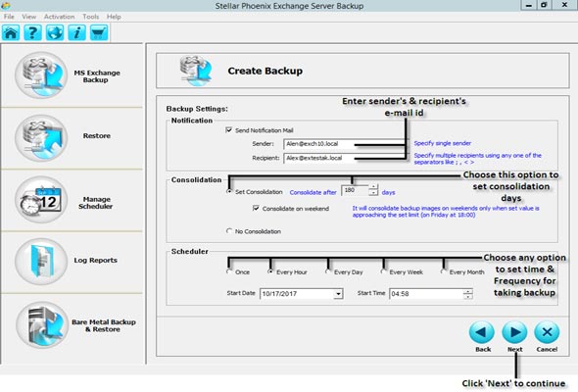Increase Start Time with up arrow

467,291
